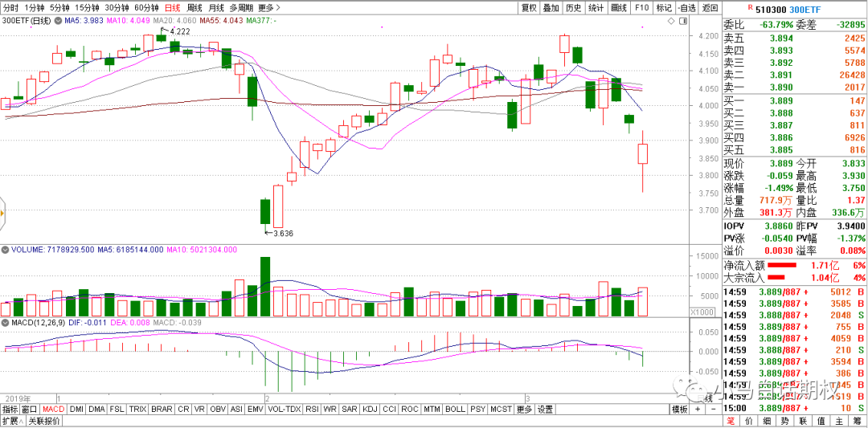
Task: Click the red R marker next to 510300
Action: [x=750, y=7]
